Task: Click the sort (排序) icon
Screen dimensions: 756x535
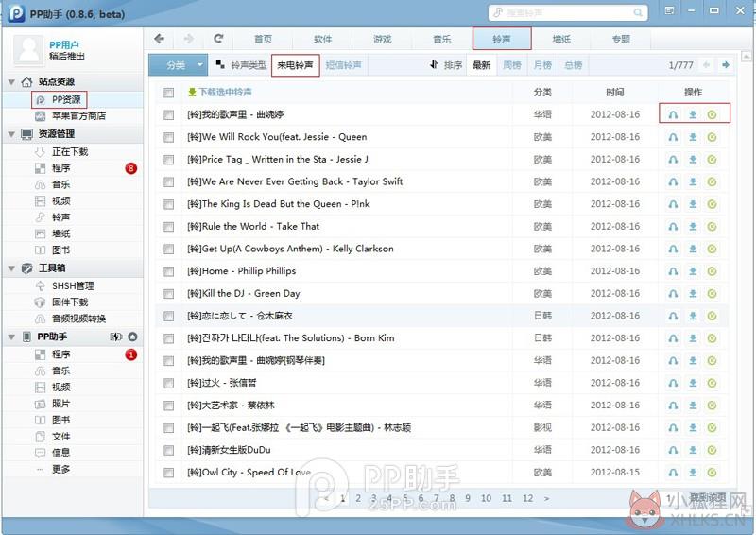Action: click(434, 64)
